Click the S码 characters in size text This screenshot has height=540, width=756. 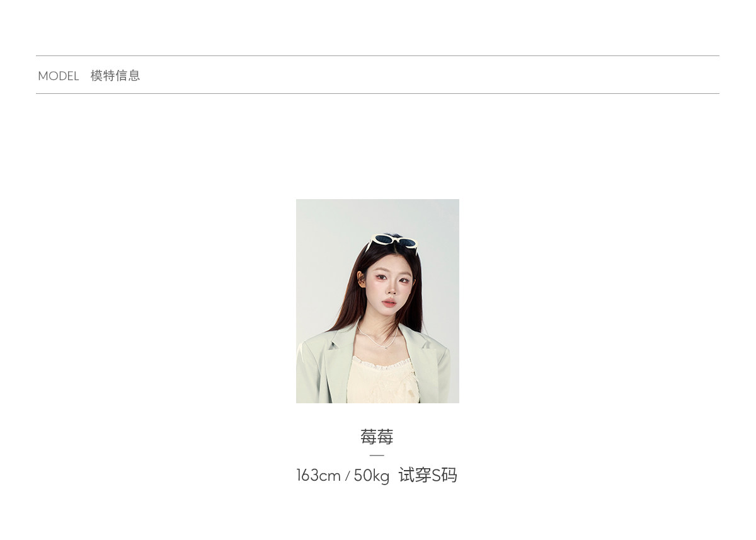coord(444,475)
